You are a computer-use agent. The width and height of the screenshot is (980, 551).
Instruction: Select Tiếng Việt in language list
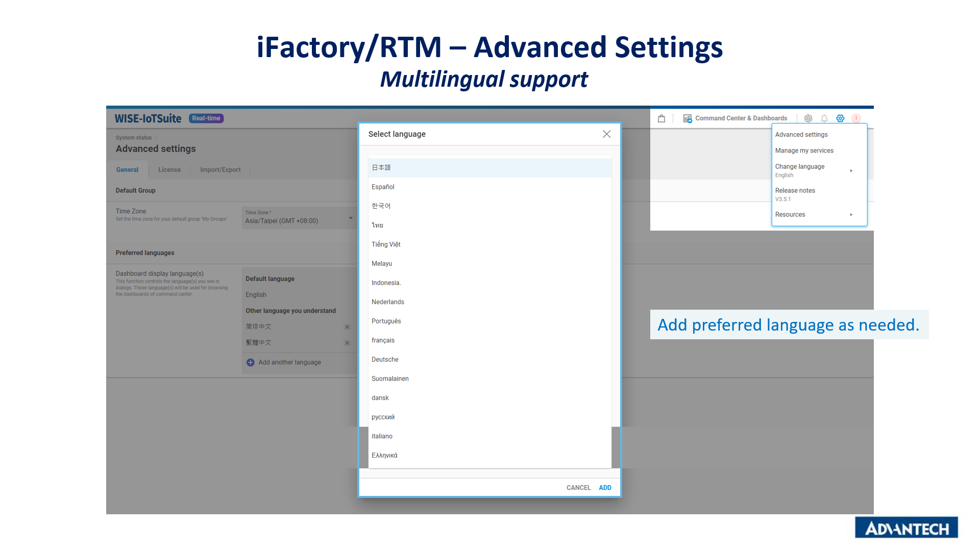tap(489, 244)
